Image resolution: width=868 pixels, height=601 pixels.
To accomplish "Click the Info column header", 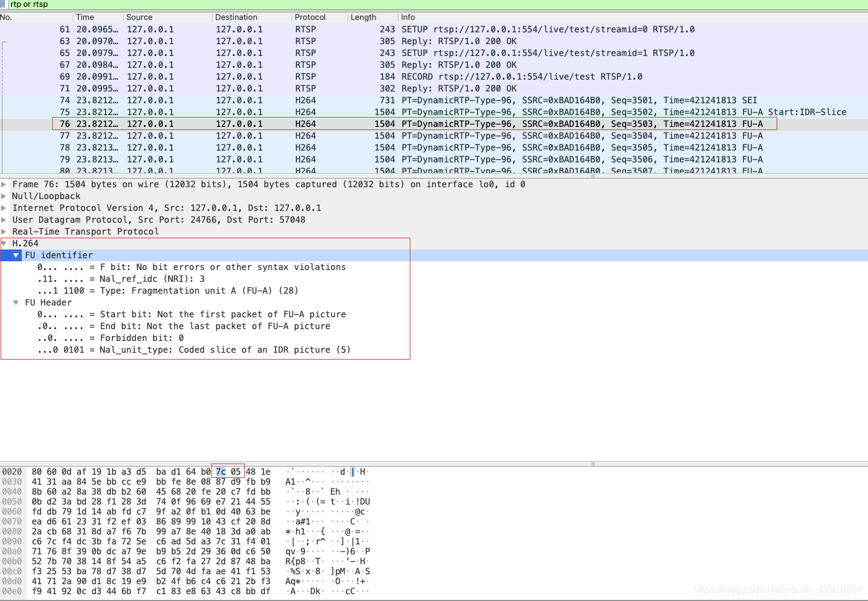I will coord(633,17).
